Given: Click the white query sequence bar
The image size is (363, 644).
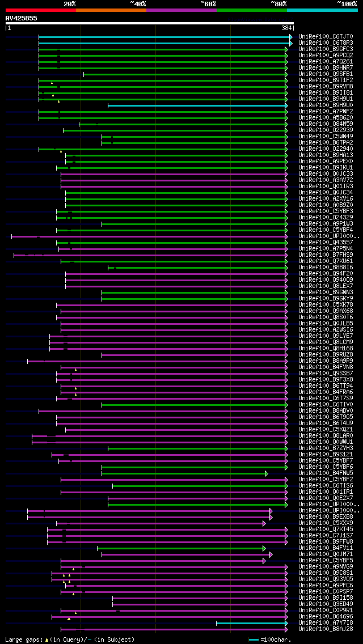Looking at the screenshot, I should click(150, 23).
